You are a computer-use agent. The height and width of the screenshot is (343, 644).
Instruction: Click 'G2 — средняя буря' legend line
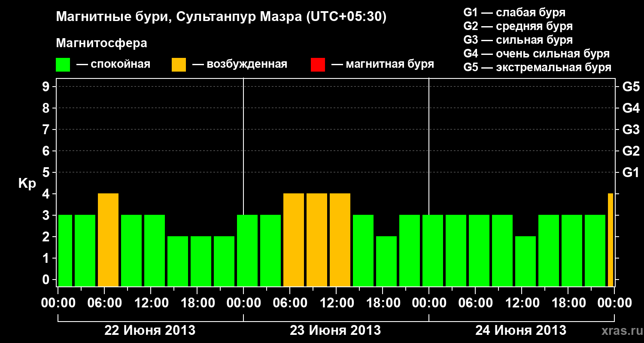(x=518, y=26)
